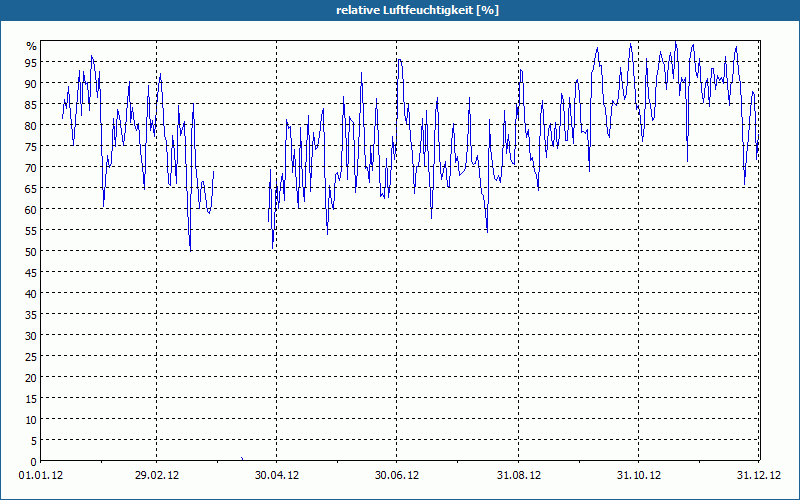
Task: Click the y-axis value '25'
Action: [32, 356]
